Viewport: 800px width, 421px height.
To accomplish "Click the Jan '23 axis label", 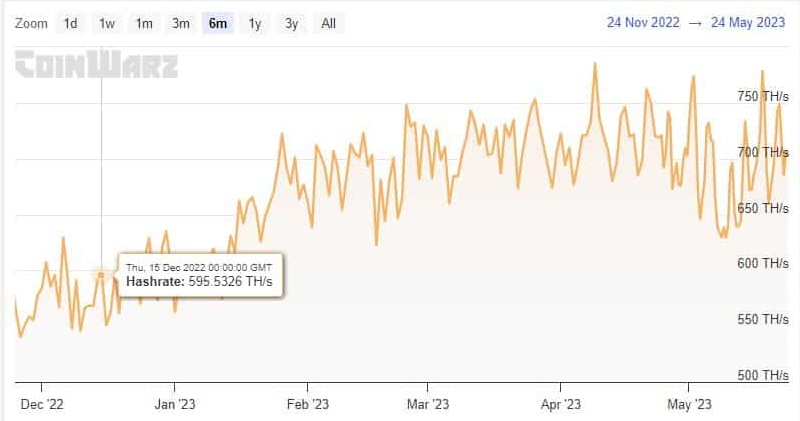I will click(x=175, y=404).
